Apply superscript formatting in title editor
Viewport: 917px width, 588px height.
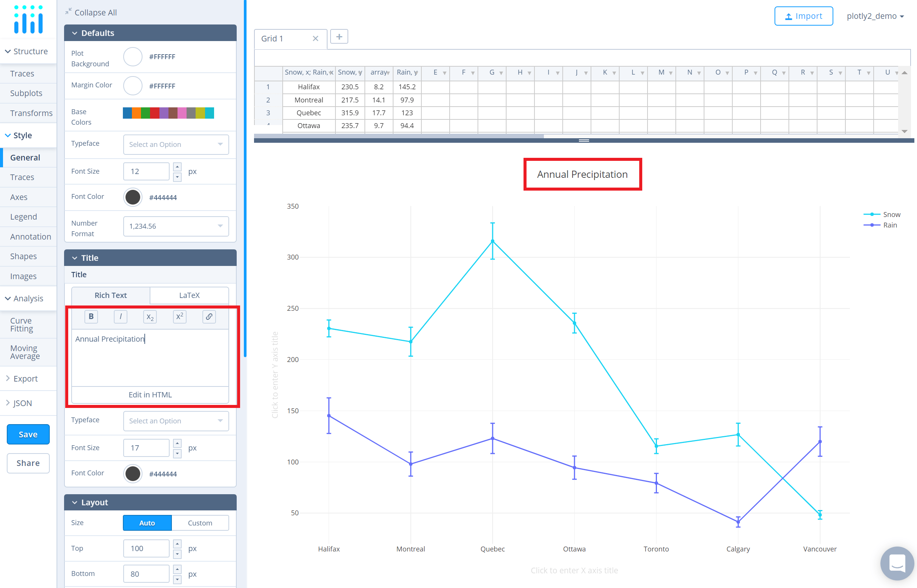pos(179,316)
